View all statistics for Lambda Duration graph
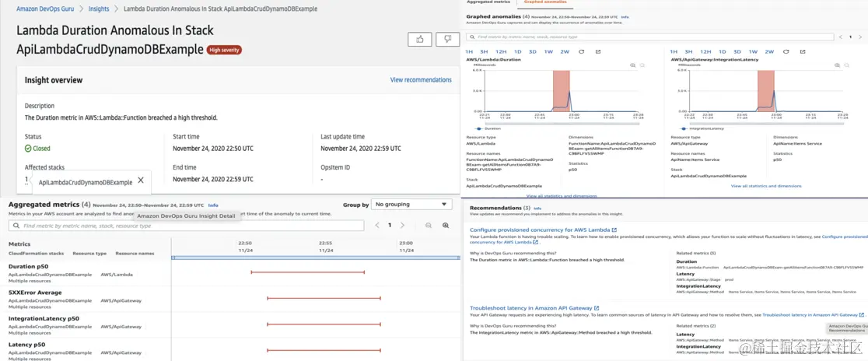Image resolution: width=868 pixels, height=361 pixels. click(x=562, y=195)
